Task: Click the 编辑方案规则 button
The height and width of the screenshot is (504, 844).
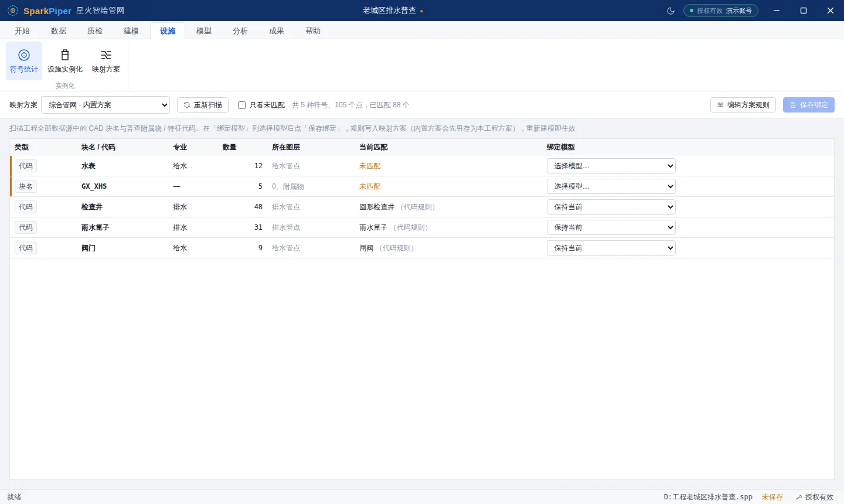Action: pyautogui.click(x=743, y=105)
